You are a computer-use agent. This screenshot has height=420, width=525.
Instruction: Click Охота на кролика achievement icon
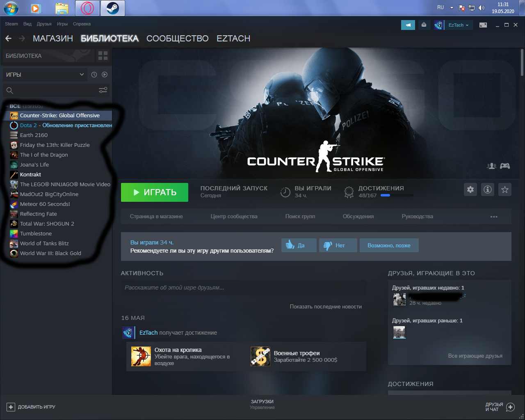(x=141, y=356)
